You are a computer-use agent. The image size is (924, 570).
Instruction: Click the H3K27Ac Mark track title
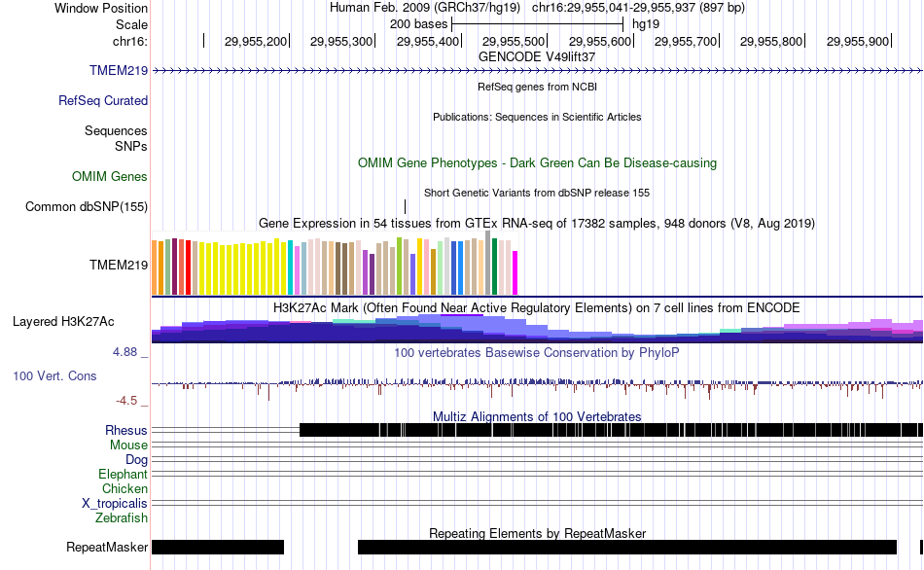(537, 307)
